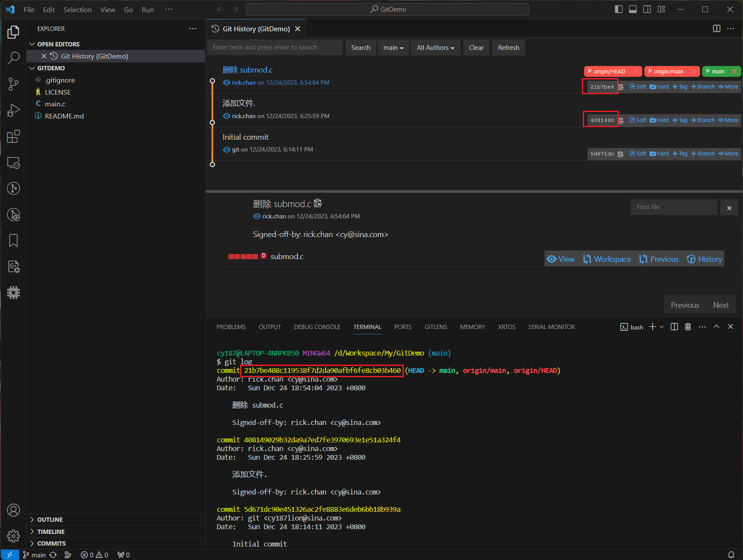Click the Find file input box

click(674, 207)
